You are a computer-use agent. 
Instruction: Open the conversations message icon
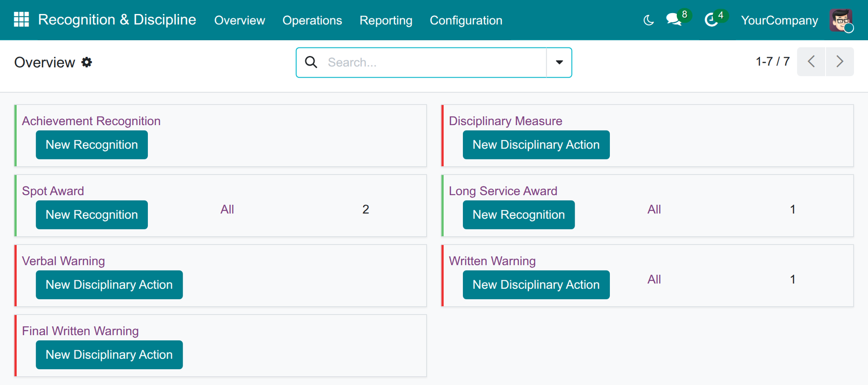point(674,19)
